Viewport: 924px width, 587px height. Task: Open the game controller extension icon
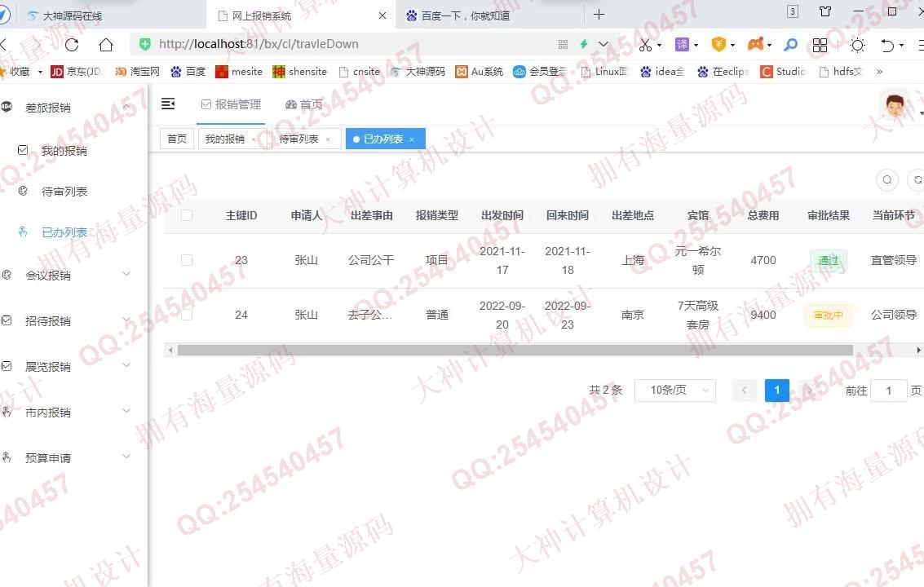coord(755,43)
